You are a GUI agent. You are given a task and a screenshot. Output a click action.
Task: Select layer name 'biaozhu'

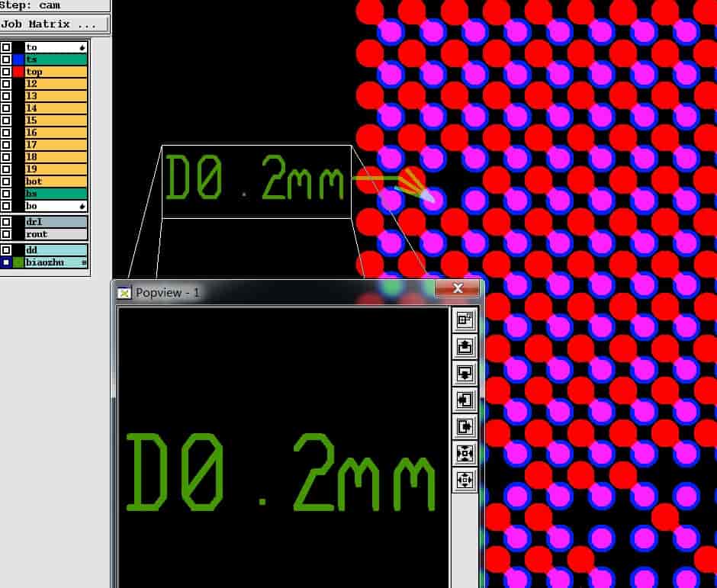(56, 262)
